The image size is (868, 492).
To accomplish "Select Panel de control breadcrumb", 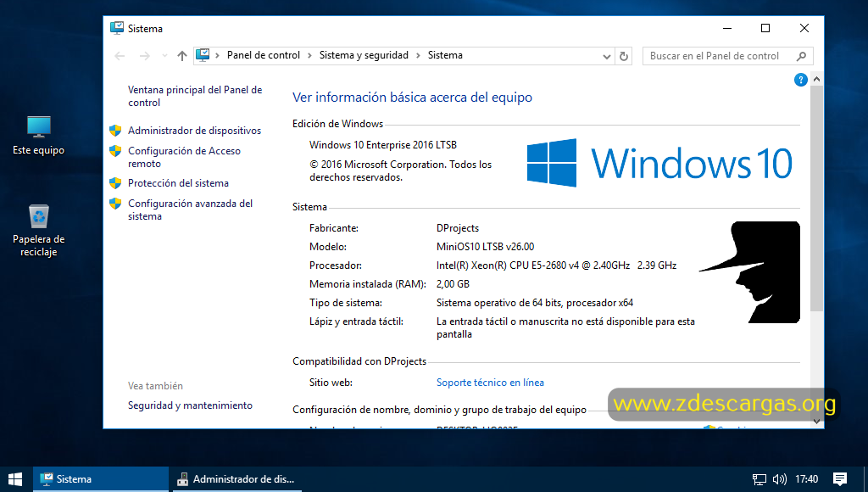I will click(x=264, y=55).
